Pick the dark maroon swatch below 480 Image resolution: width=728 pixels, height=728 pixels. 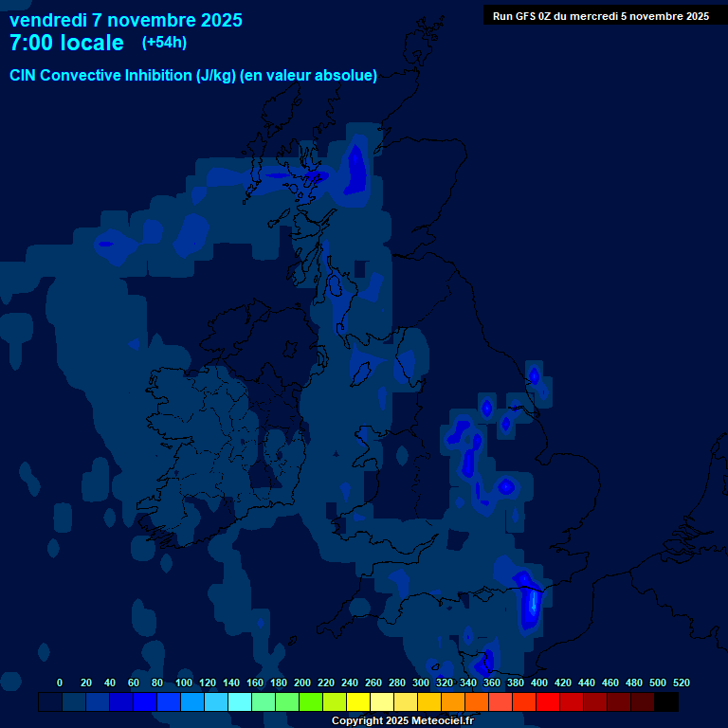pyautogui.click(x=643, y=702)
